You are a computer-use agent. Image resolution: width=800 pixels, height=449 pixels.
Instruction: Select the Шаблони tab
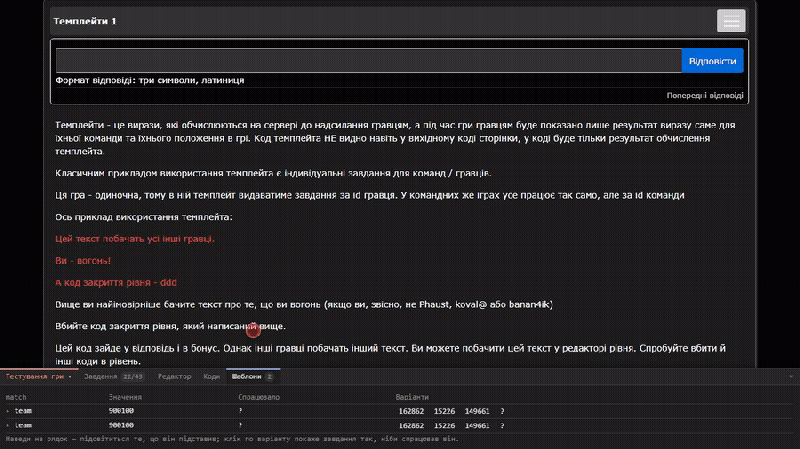[x=253, y=377]
